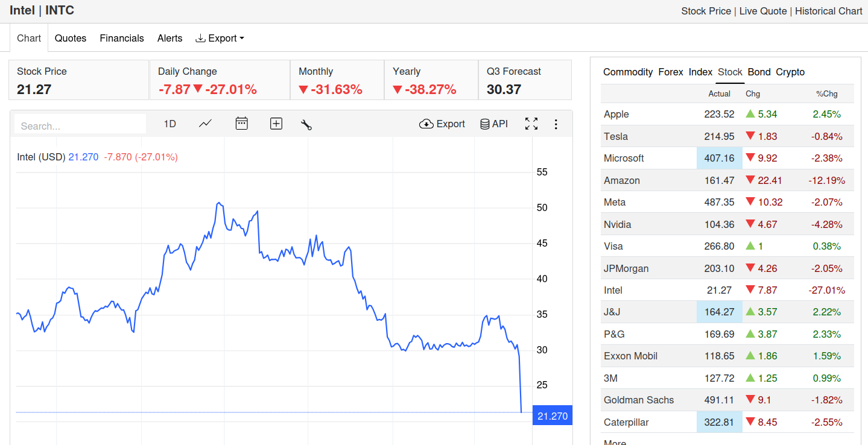Select the Index market tab

pyautogui.click(x=700, y=72)
